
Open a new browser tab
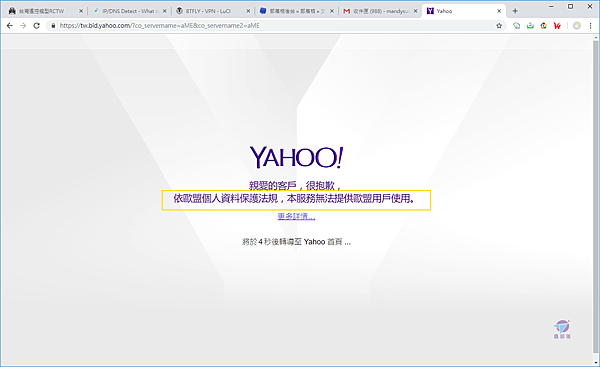pyautogui.click(x=515, y=11)
